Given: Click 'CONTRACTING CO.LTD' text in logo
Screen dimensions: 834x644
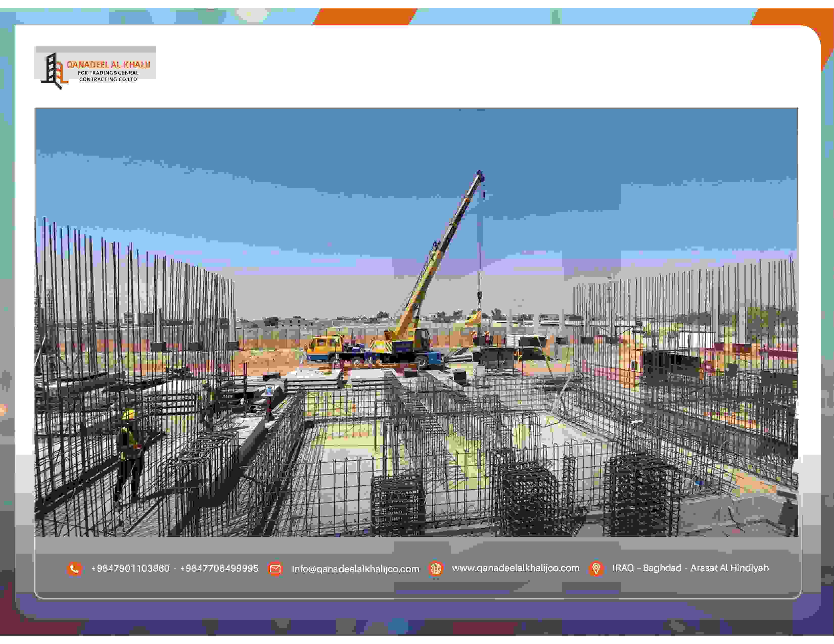Looking at the screenshot, I should coord(108,79).
